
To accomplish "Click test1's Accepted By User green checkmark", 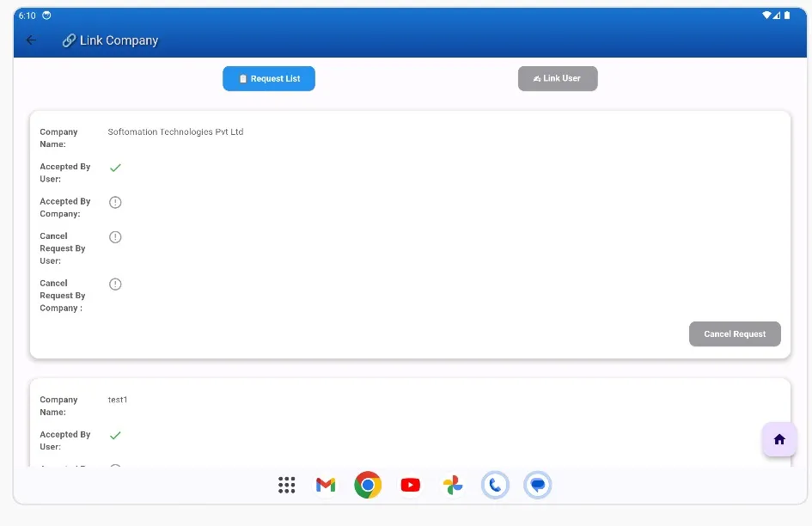I will tap(115, 435).
